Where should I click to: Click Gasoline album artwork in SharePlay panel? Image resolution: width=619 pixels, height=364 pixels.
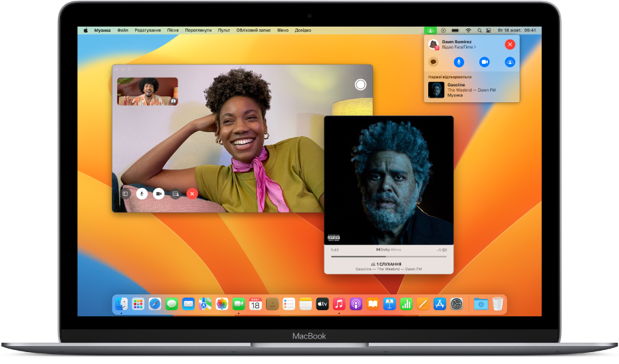436,90
